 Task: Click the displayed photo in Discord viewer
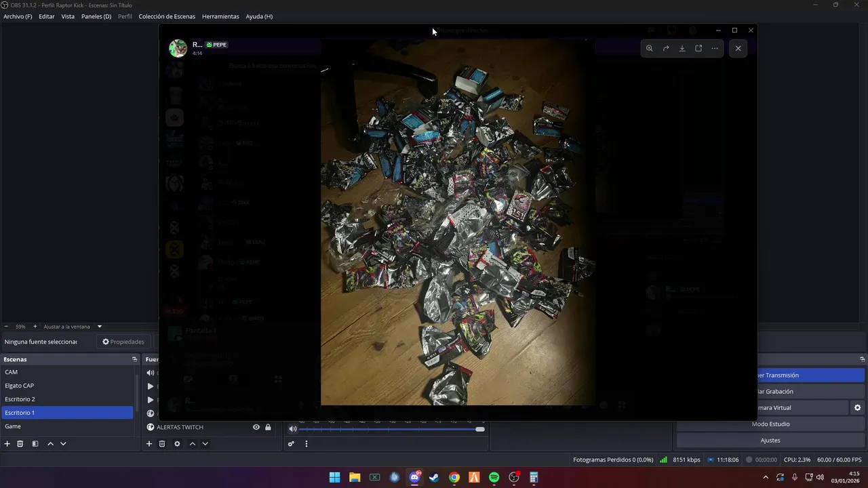[458, 222]
